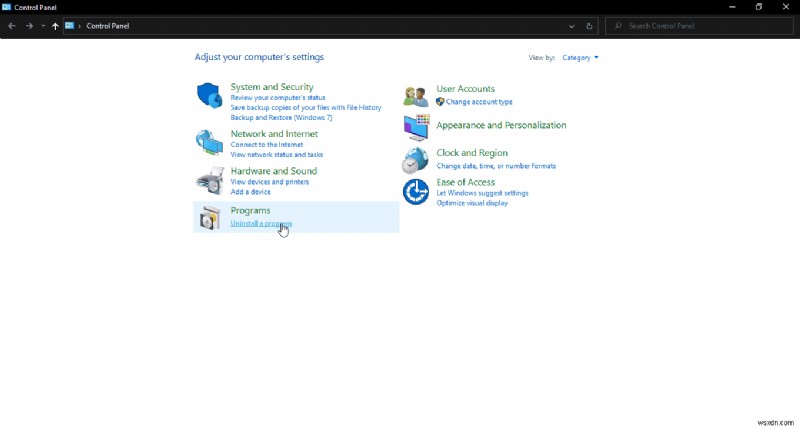Image resolution: width=800 pixels, height=428 pixels.
Task: Click Connect to the Internet
Action: (x=267, y=144)
